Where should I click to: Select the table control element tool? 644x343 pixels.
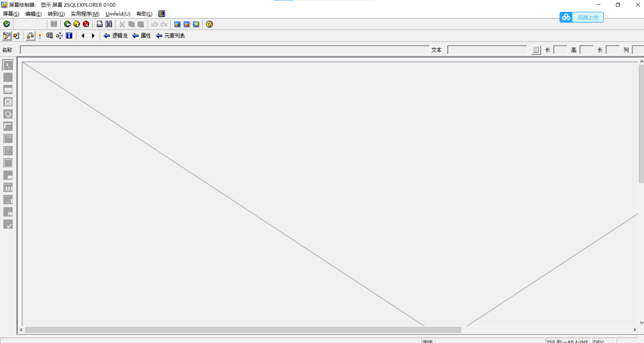coord(8,187)
